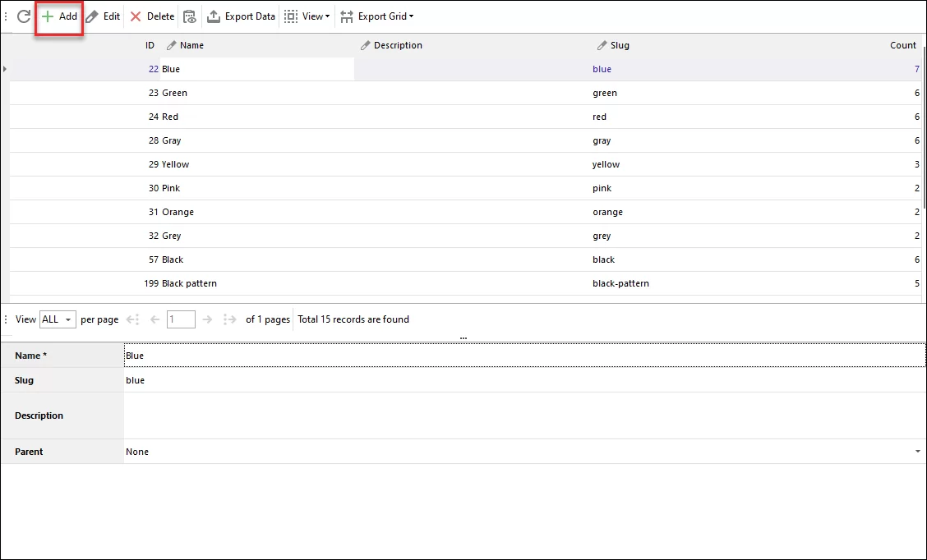The height and width of the screenshot is (560, 927).
Task: Click the Export Data toolbar button
Action: coord(241,16)
